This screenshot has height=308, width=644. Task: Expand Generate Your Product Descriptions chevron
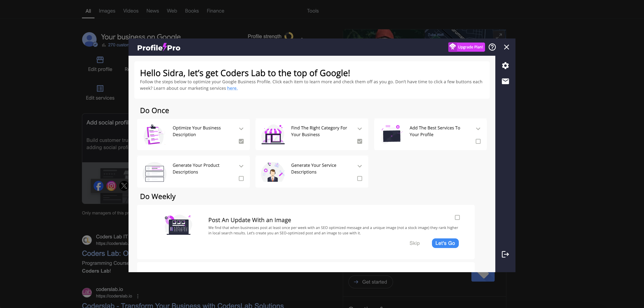(x=241, y=166)
